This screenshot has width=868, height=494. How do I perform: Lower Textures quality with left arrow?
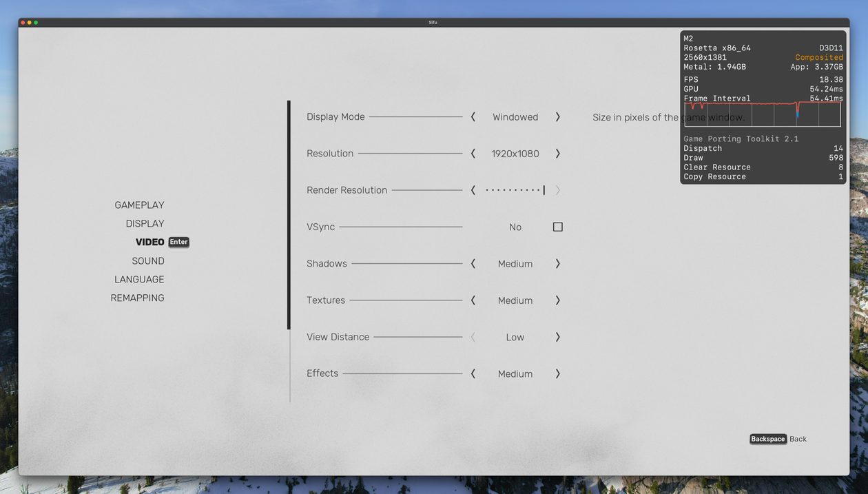[473, 300]
